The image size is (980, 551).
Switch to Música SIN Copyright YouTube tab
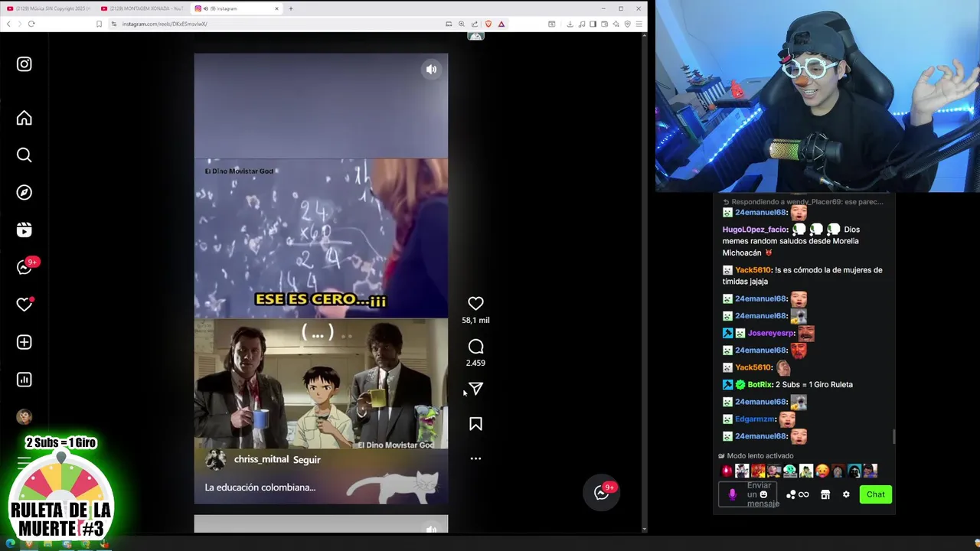point(48,8)
